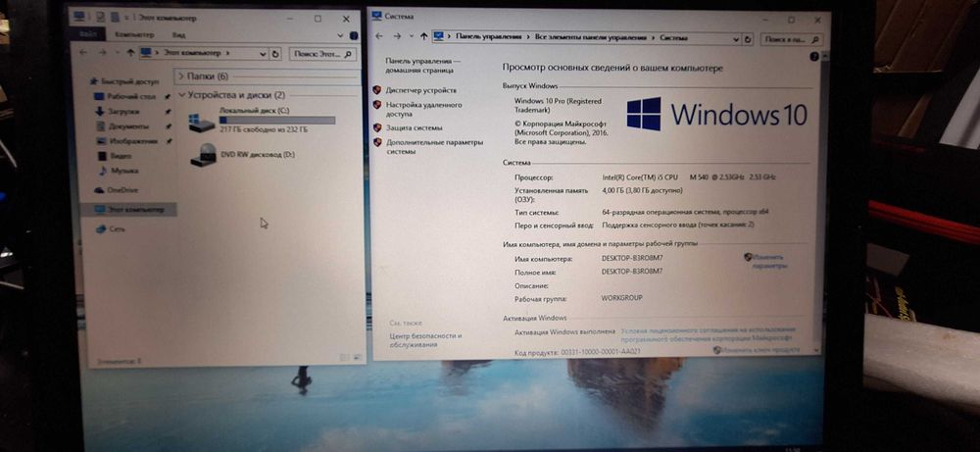Screen dimensions: 980x452
Task: Open Документы in navigation pane
Action: pyautogui.click(x=128, y=126)
